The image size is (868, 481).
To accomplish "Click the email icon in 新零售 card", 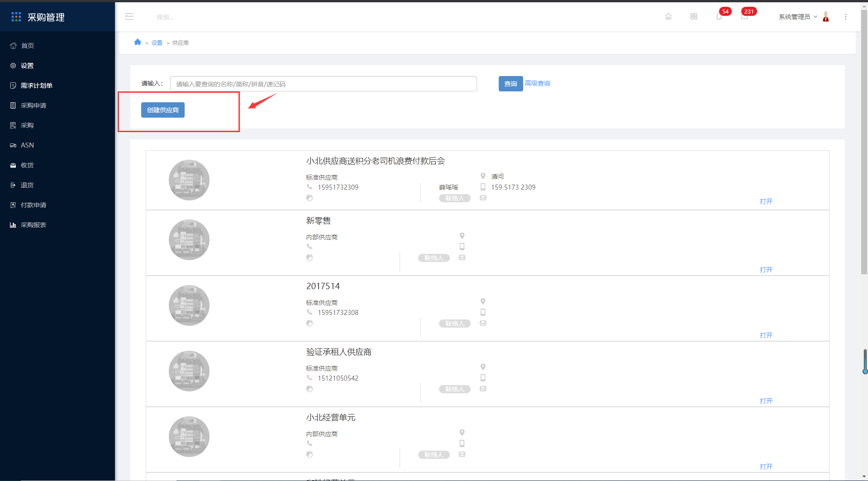I will click(x=462, y=257).
